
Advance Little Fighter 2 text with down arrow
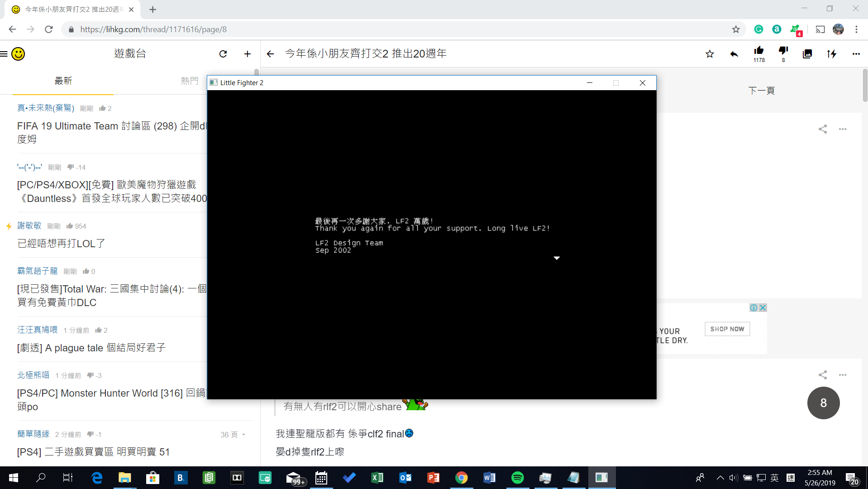click(557, 258)
